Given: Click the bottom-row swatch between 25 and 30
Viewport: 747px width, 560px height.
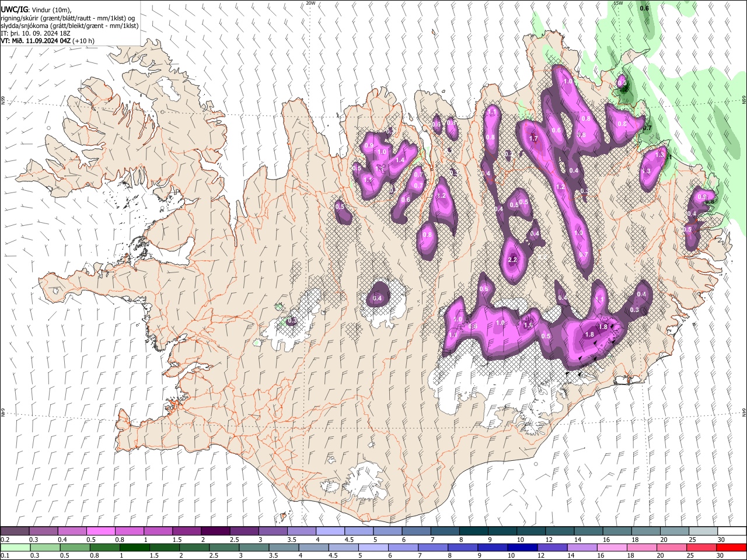Looking at the screenshot, I should tap(701, 548).
